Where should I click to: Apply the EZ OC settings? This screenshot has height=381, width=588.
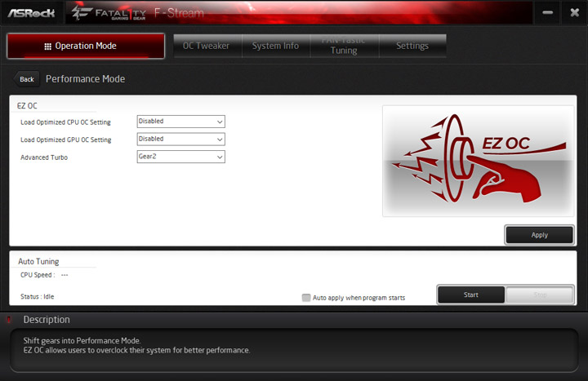(x=539, y=235)
